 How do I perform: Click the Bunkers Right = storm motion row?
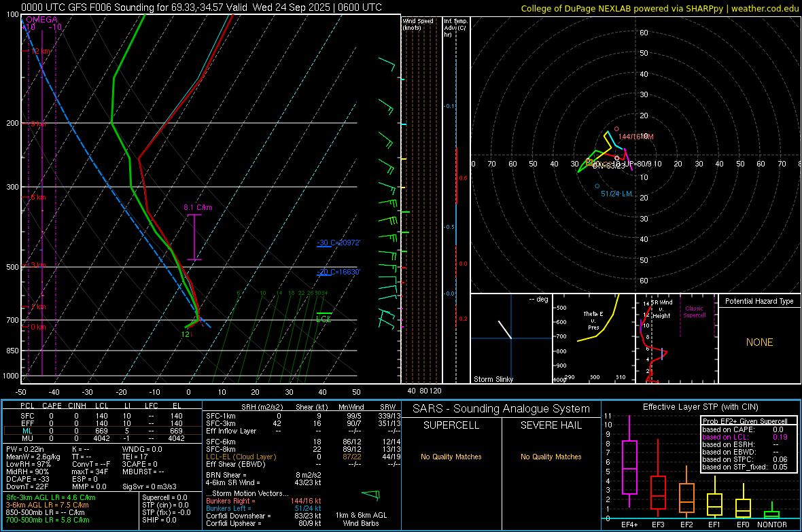point(264,501)
